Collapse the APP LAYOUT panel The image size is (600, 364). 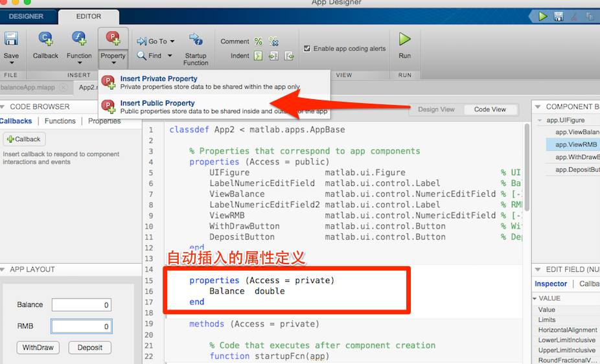pos(3,269)
